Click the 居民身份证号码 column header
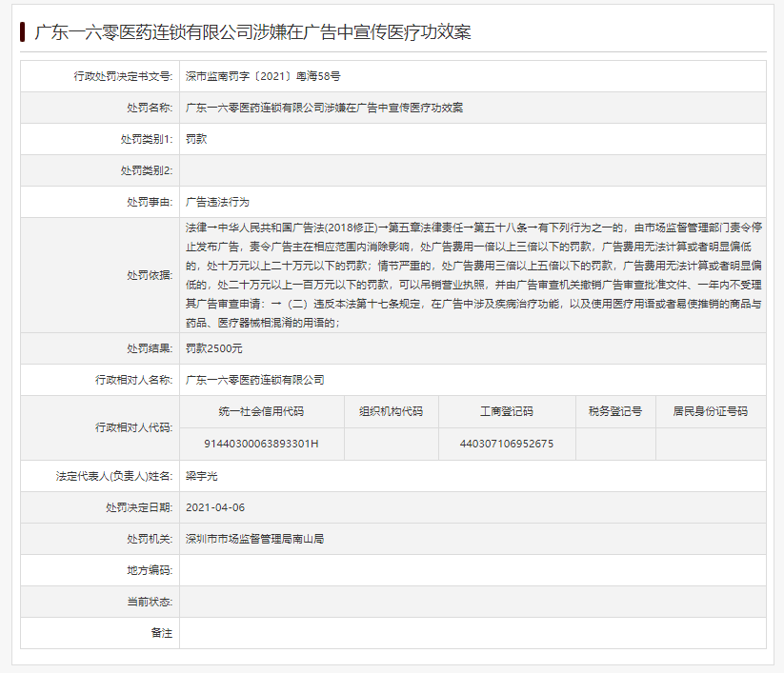The width and height of the screenshot is (784, 673). 710,411
